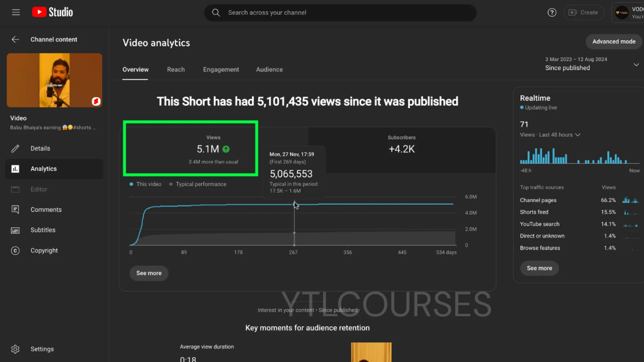Click the Help question mark icon
The image size is (644, 362).
pos(552,13)
